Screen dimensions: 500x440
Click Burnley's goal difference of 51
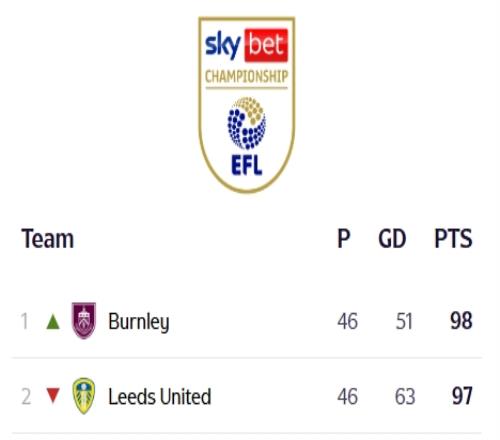[x=404, y=321]
